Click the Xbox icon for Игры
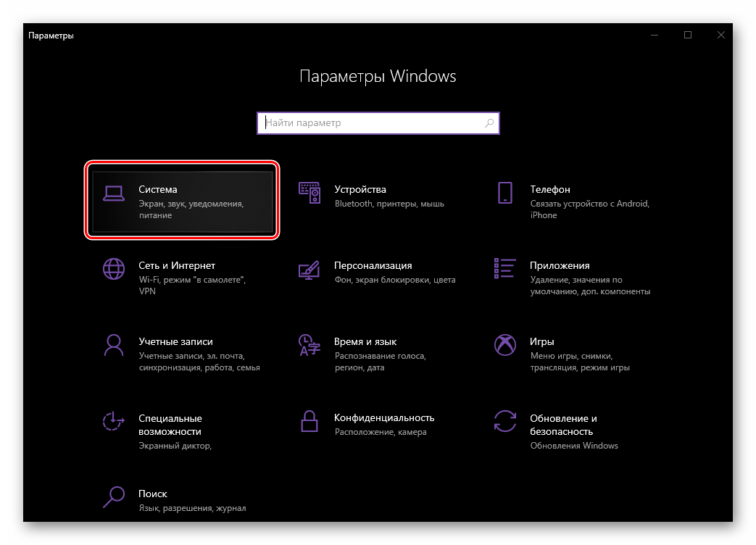 (x=504, y=345)
